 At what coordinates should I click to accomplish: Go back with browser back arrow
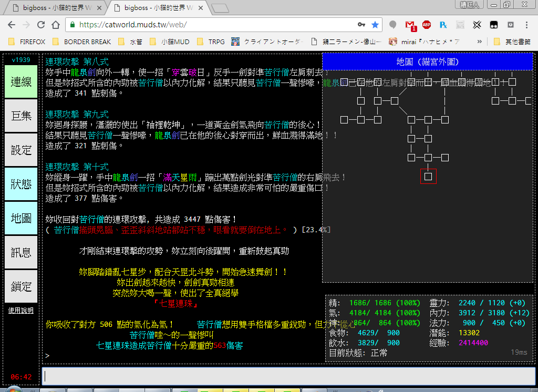12,25
